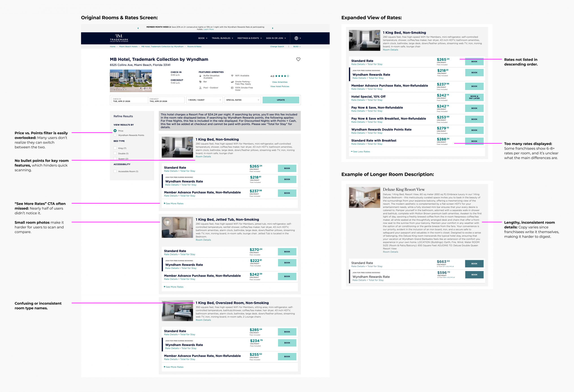Open the Jetted Tub room photo

click(x=177, y=227)
